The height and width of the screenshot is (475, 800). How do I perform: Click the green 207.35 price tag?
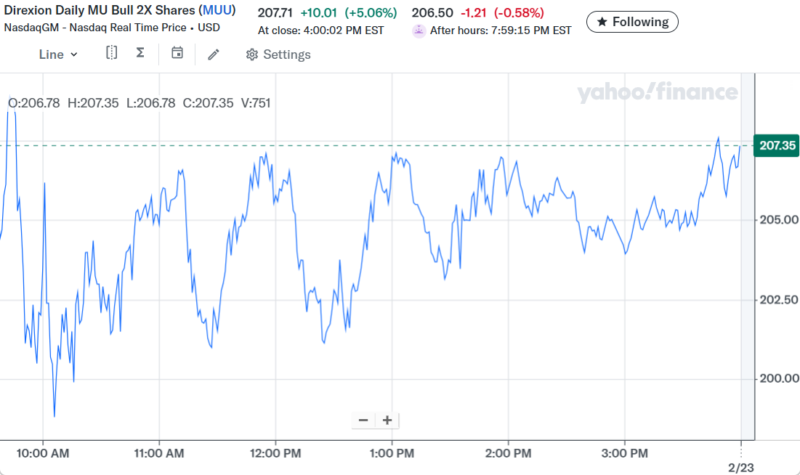tap(777, 146)
